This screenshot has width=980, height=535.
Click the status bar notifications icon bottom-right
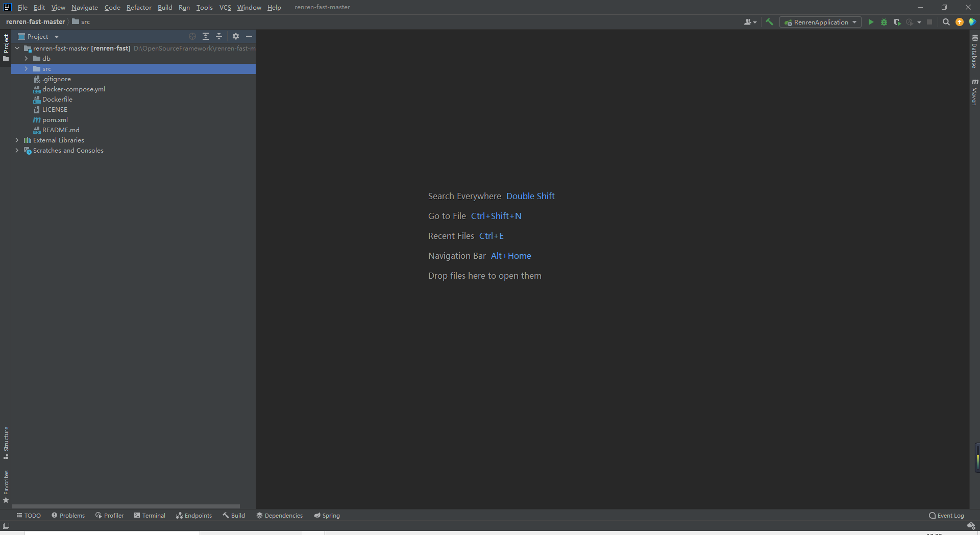pyautogui.click(x=971, y=525)
